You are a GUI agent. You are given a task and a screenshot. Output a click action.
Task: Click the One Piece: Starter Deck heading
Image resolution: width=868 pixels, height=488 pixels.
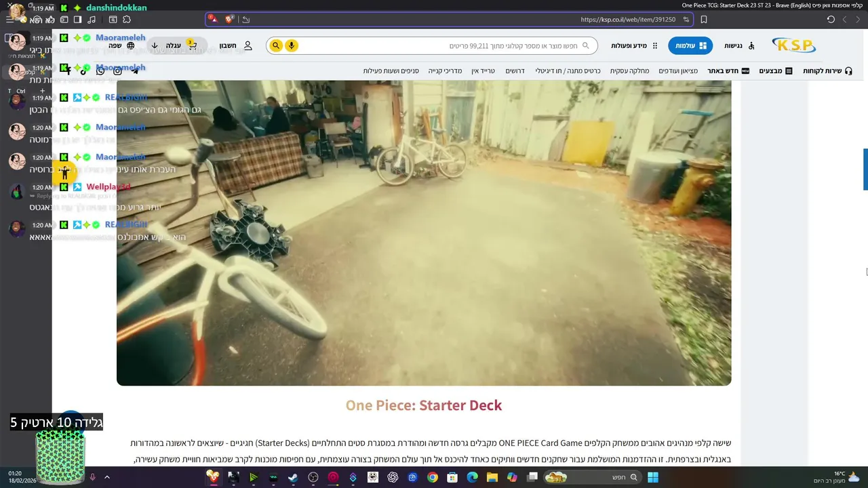tap(424, 405)
